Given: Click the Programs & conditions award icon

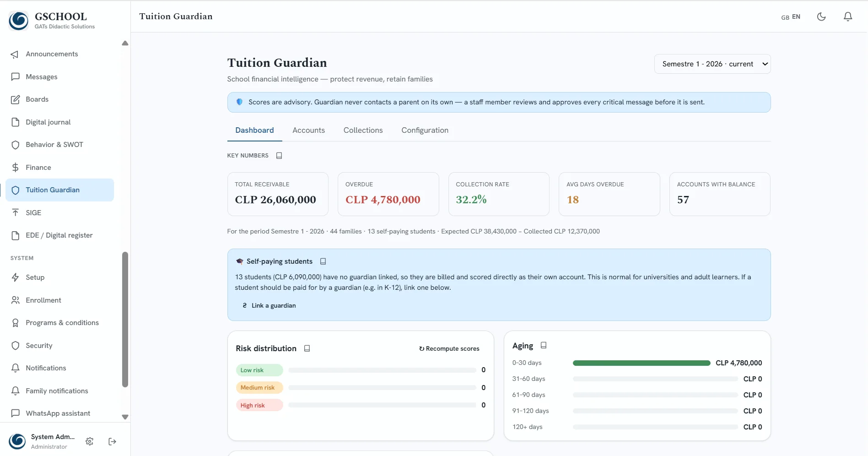Looking at the screenshot, I should pos(15,323).
